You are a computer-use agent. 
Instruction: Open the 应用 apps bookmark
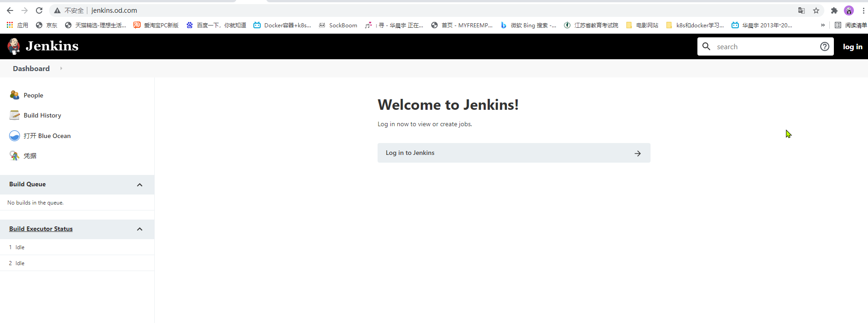coord(17,25)
